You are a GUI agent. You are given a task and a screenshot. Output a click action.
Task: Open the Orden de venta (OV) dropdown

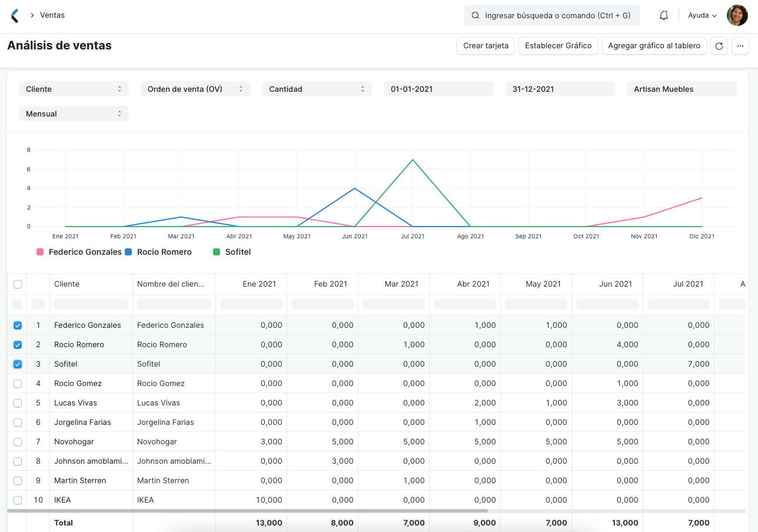(195, 89)
